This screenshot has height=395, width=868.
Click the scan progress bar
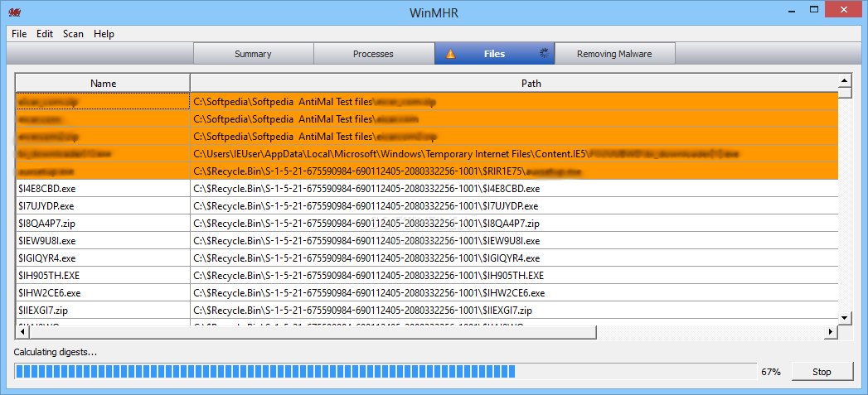click(386, 372)
